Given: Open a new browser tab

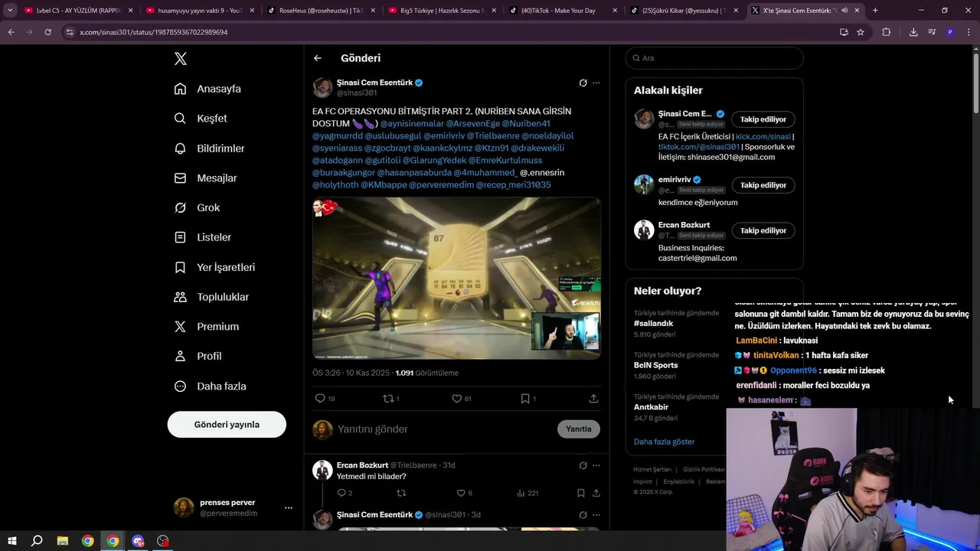Looking at the screenshot, I should coord(875,11).
